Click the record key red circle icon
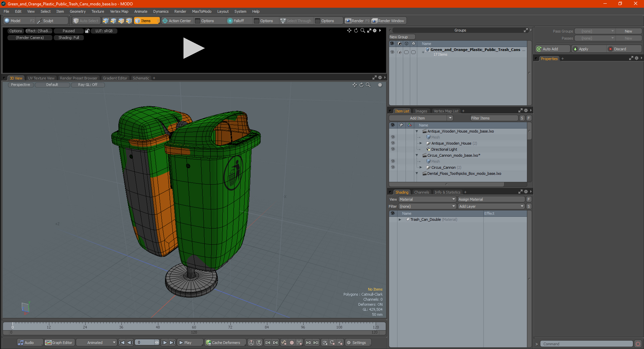Viewport: 644px width, 349px height. (x=292, y=343)
